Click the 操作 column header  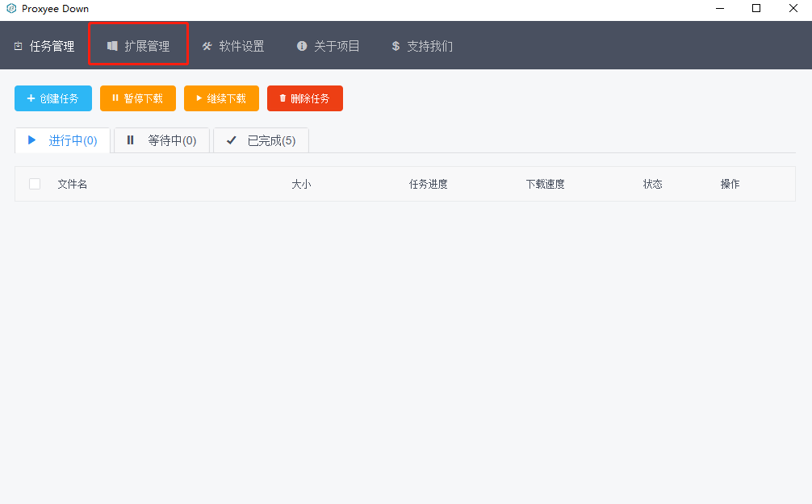coord(730,184)
